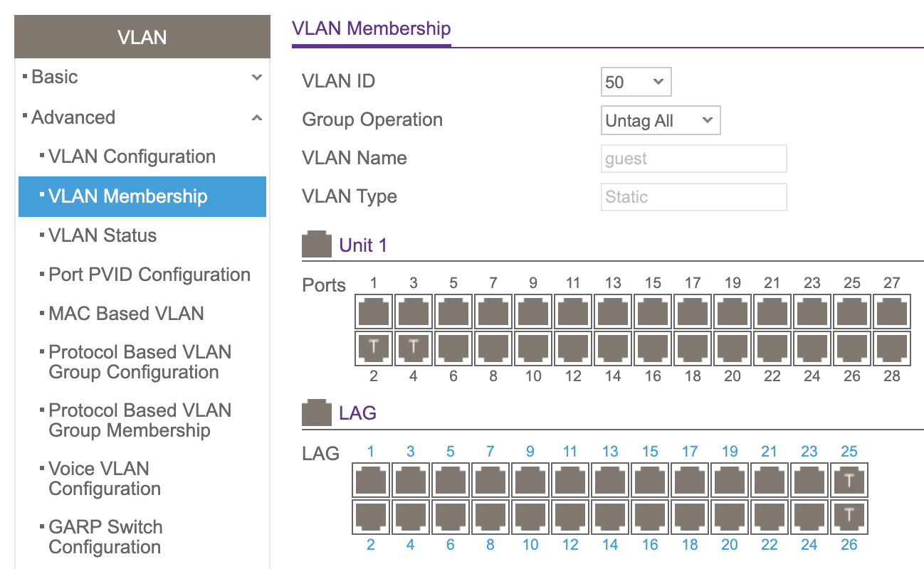Select port 27 in Unit 1 grid
This screenshot has height=569, width=924.
(892, 313)
